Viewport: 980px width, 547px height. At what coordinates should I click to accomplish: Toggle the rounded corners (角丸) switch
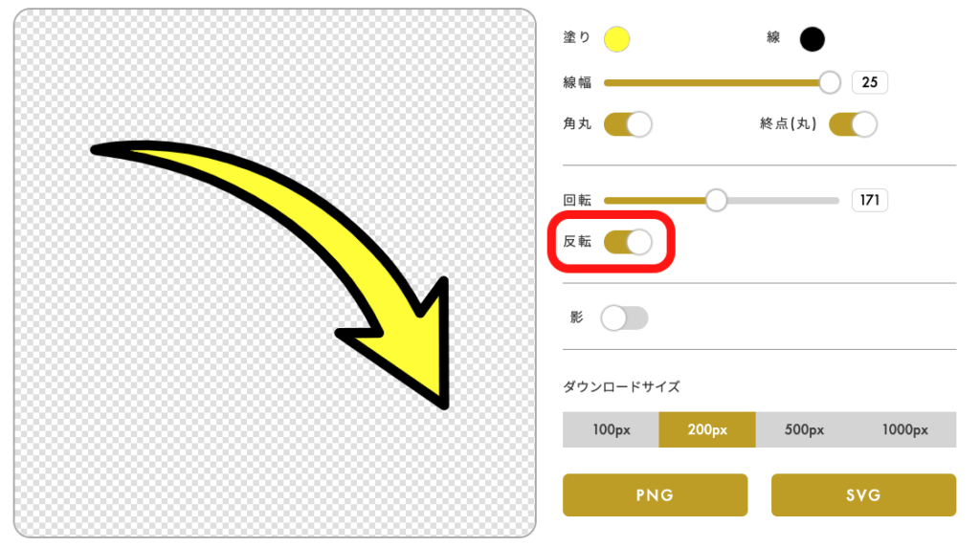click(x=627, y=124)
